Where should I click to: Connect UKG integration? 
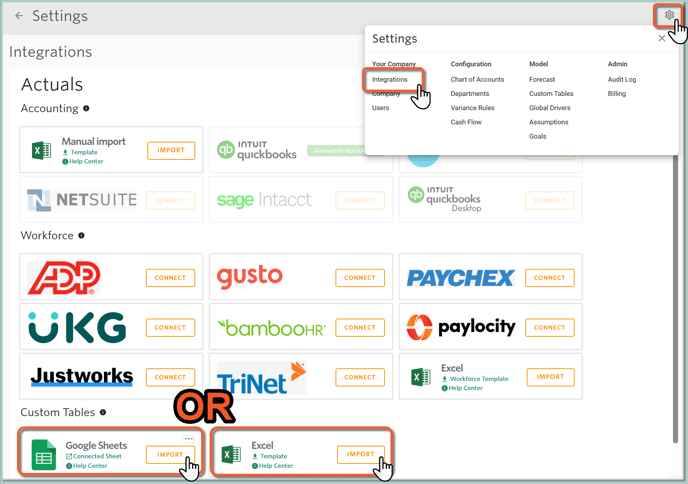[x=170, y=328]
